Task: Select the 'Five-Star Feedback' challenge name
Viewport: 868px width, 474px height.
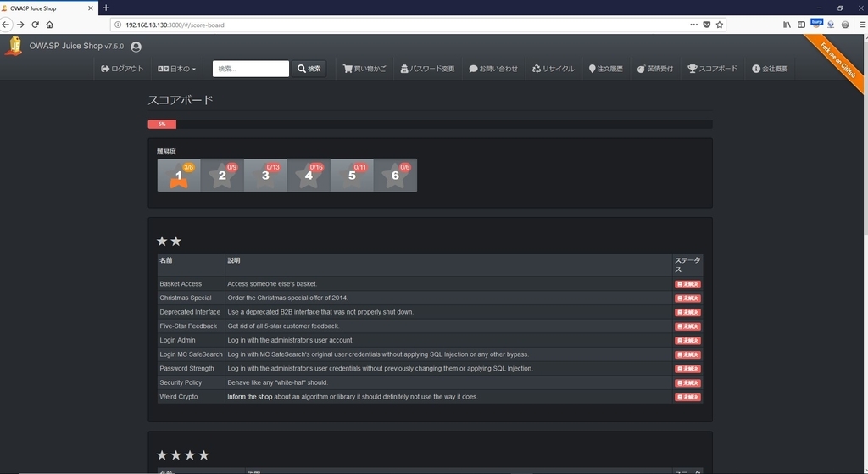Action: point(188,326)
